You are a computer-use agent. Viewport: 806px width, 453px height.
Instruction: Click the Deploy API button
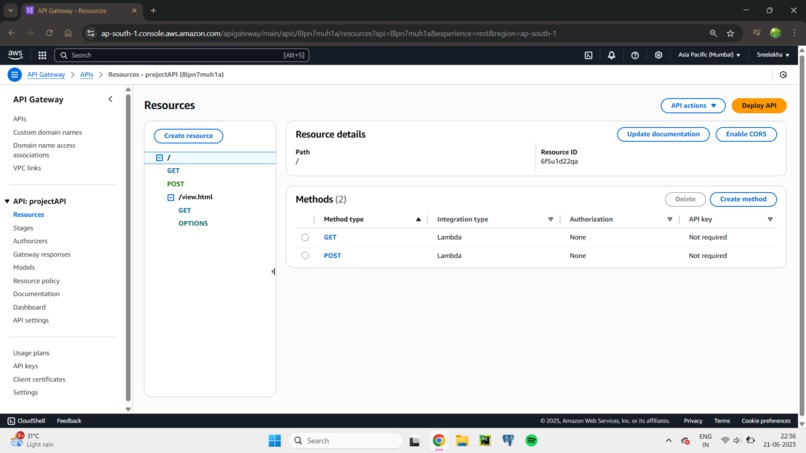pyautogui.click(x=759, y=105)
